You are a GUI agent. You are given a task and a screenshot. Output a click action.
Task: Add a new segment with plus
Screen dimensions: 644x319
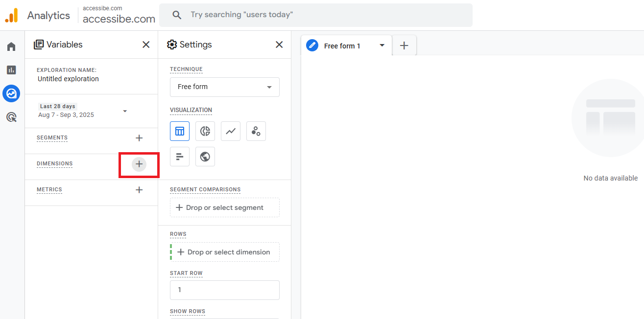tap(139, 138)
